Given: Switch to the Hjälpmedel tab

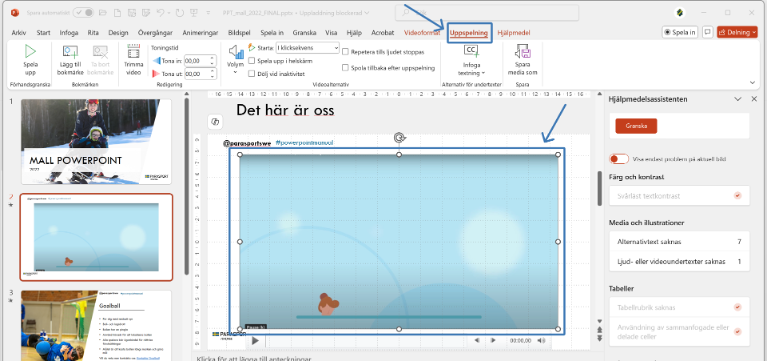Looking at the screenshot, I should (x=514, y=33).
